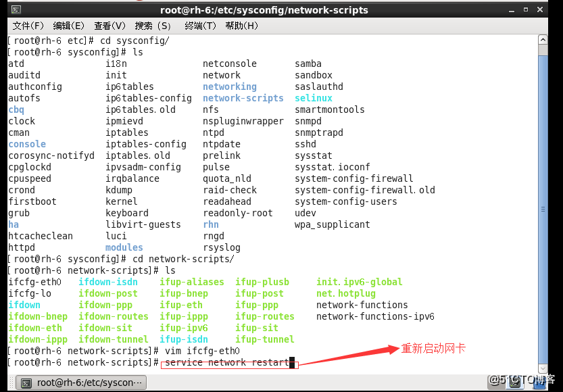Click the terminal icon in title bar
The image size is (563, 392).
[16, 9]
